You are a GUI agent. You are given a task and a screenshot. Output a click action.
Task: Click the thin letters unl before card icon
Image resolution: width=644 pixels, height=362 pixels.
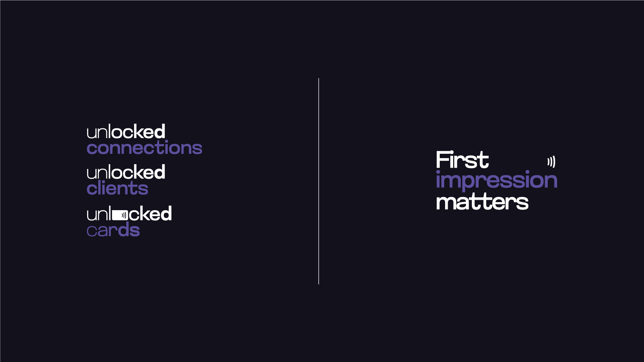click(99, 213)
